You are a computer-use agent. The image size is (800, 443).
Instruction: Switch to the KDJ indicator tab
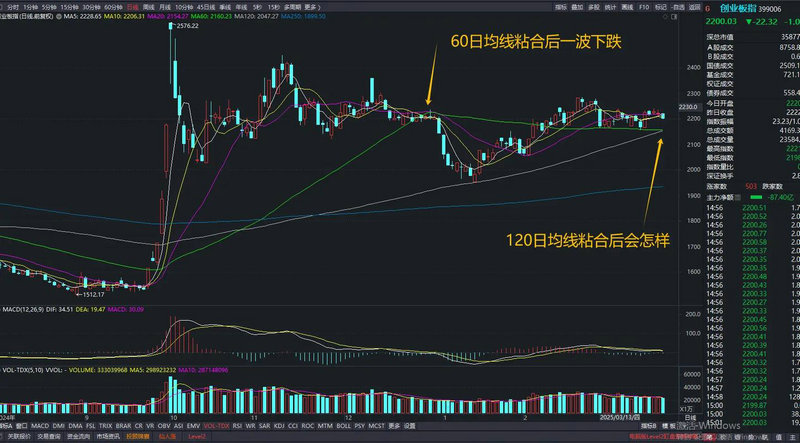[278, 426]
